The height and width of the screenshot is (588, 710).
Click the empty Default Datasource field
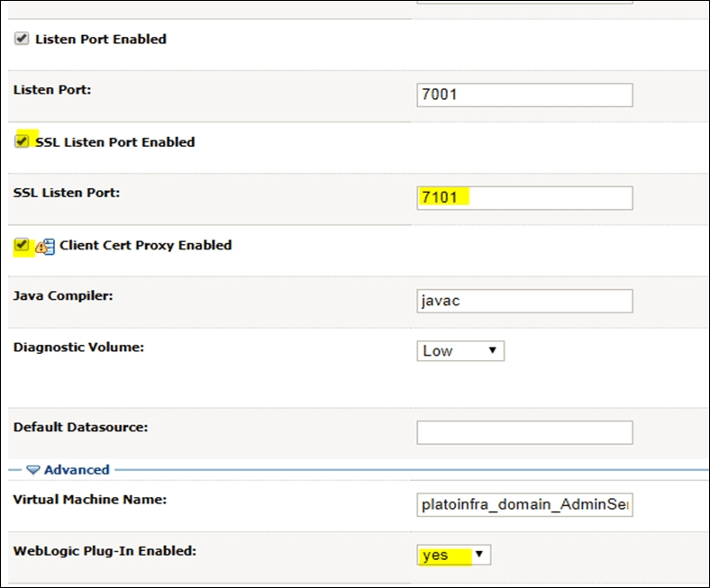[524, 432]
